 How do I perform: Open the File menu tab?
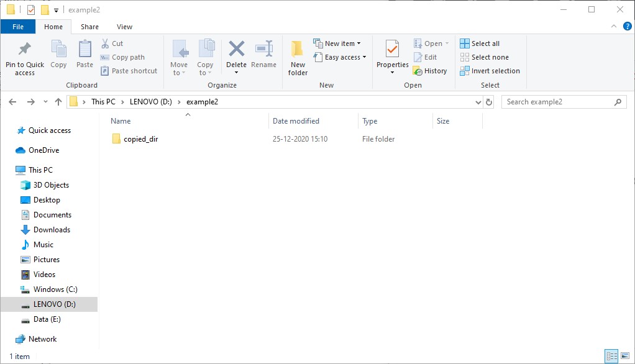click(x=18, y=27)
